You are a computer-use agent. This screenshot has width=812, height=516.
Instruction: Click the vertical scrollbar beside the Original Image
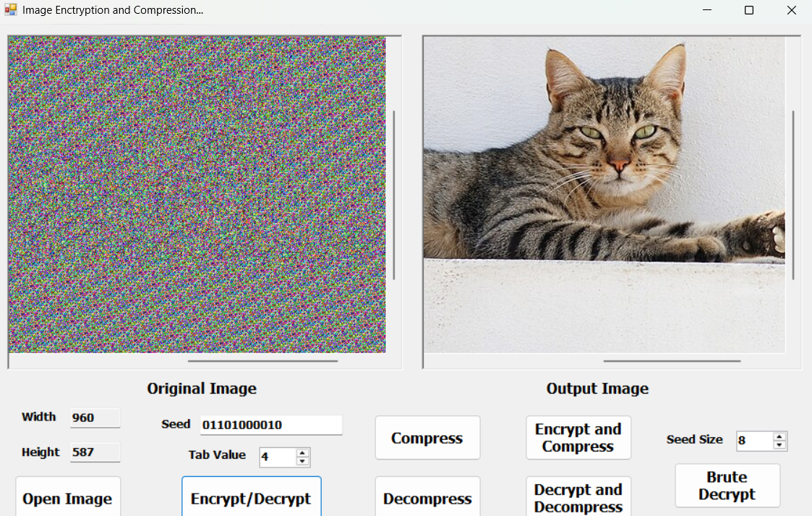pos(395,195)
